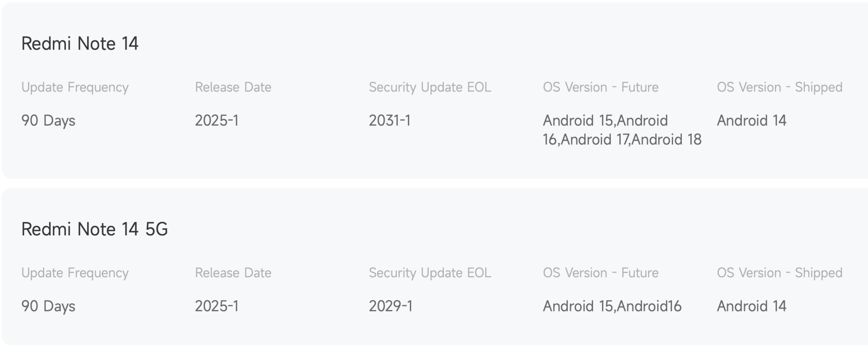Click Security Update EOL label above 2031-1

tap(429, 87)
